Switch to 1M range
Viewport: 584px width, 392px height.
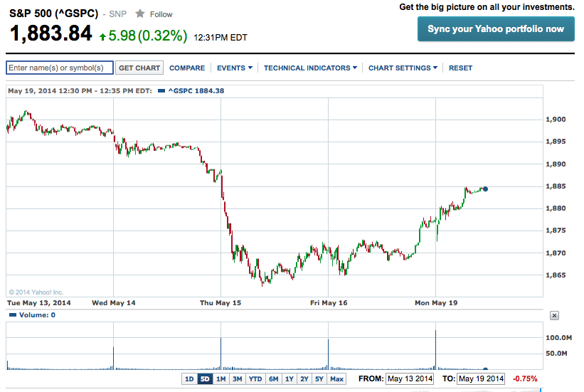pos(221,379)
